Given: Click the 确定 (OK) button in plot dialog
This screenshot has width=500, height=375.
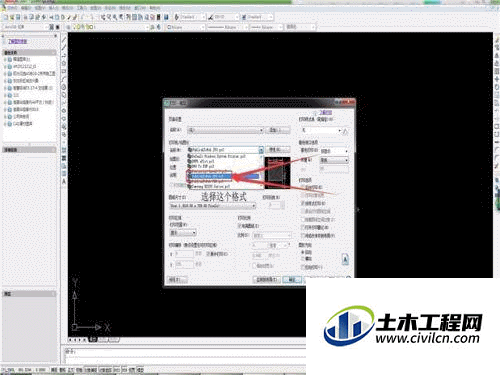Looking at the screenshot, I should (292, 280).
